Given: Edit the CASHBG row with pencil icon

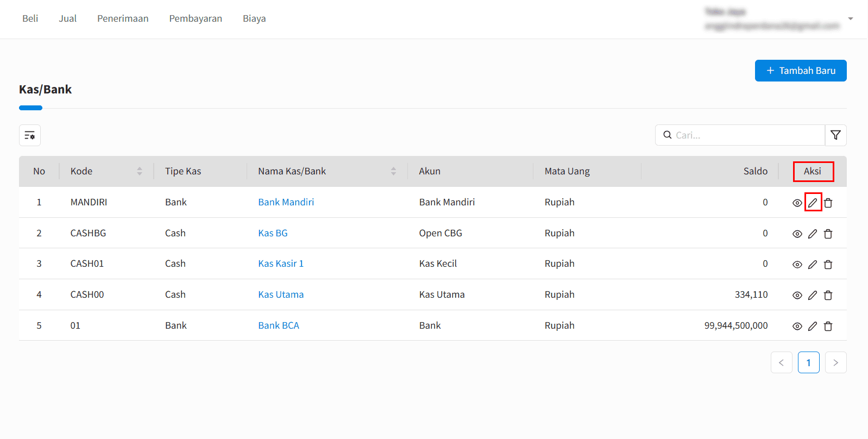Looking at the screenshot, I should (813, 234).
